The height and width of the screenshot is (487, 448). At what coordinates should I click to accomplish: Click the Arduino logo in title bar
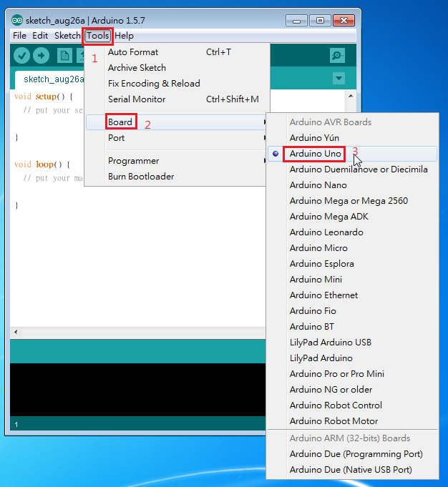point(17,20)
